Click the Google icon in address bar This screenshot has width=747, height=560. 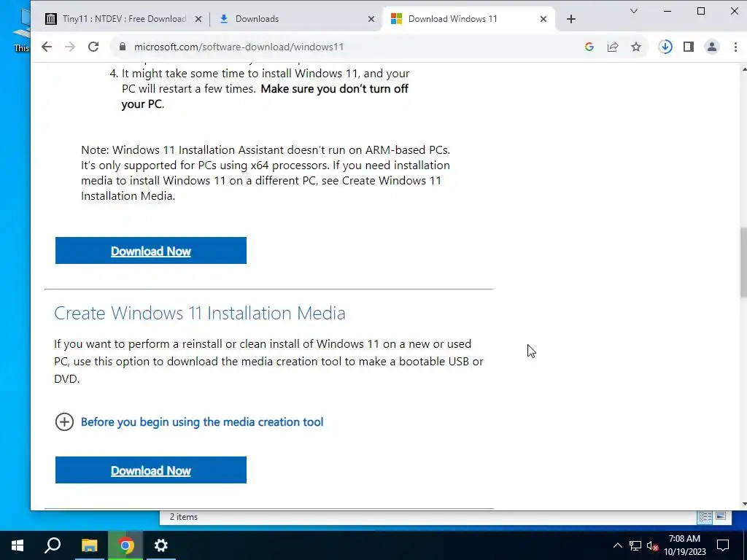(x=589, y=47)
